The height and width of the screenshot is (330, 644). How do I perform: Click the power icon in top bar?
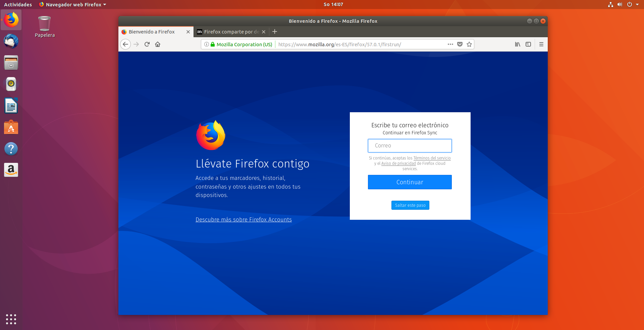[630, 4]
